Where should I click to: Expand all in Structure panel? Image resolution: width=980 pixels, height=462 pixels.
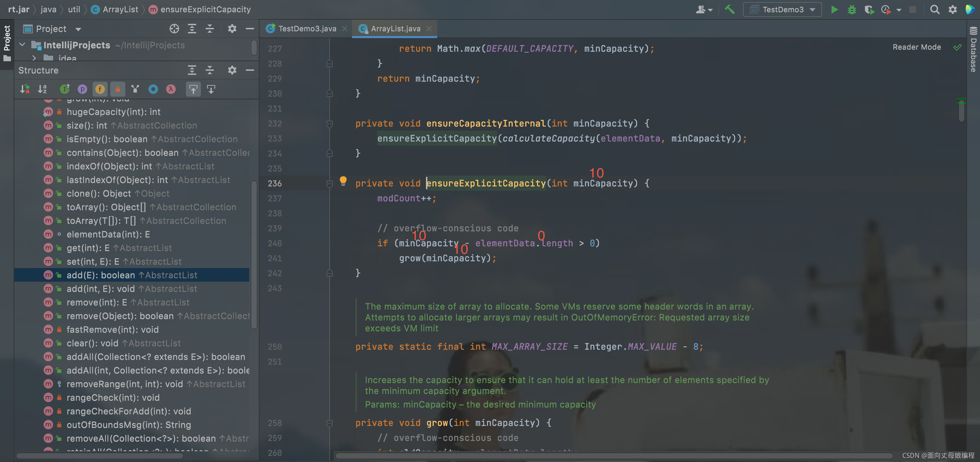pos(192,70)
